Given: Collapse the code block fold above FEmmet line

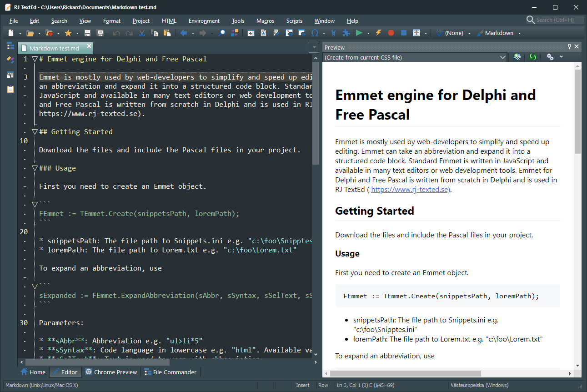Looking at the screenshot, I should (x=35, y=205).
